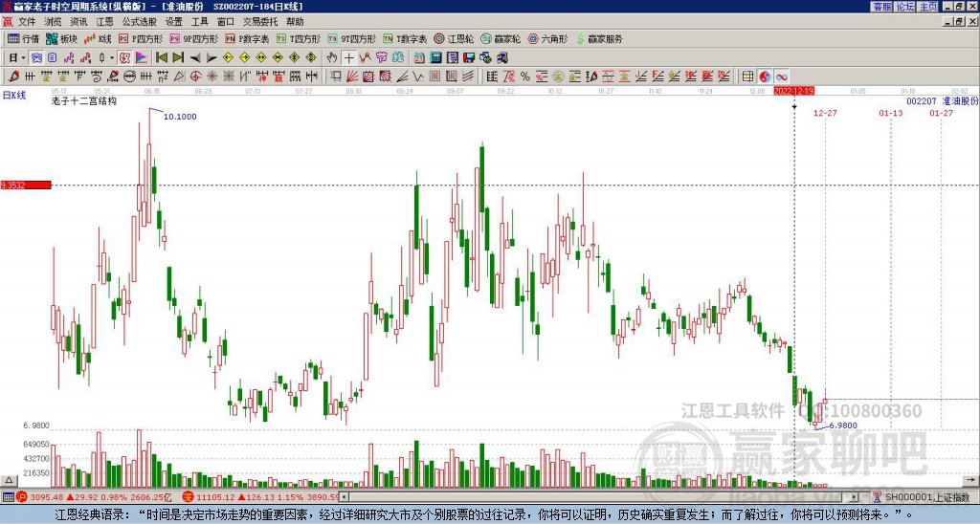Click the red target crosshair circle icon
Image resolution: width=980 pixels, height=524 pixels.
(x=195, y=76)
